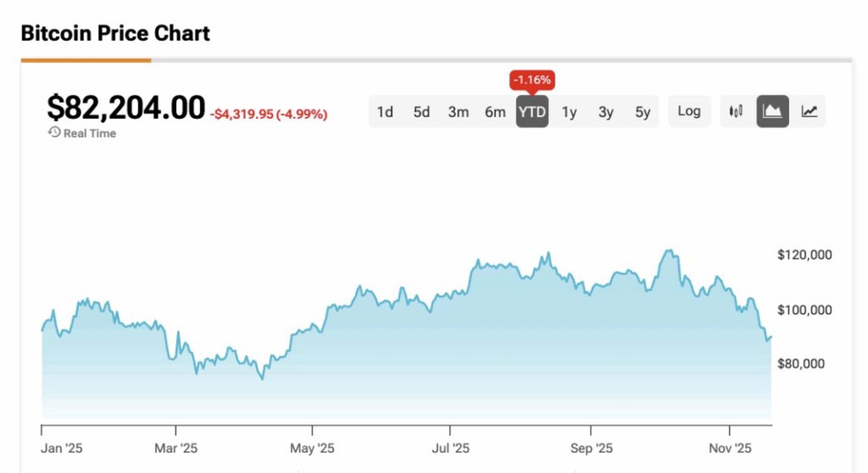Select the 1d time range
This screenshot has width=868, height=473.
coord(385,112)
